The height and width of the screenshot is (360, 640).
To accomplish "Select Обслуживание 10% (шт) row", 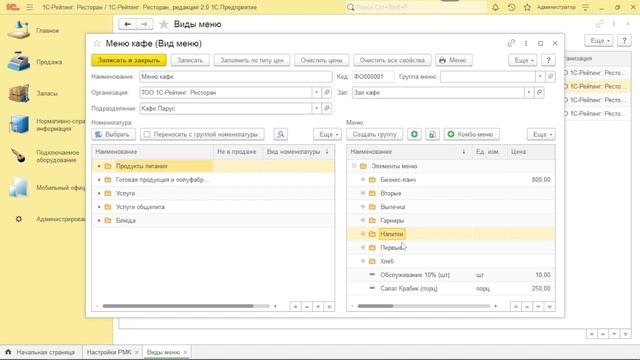I will click(x=451, y=275).
